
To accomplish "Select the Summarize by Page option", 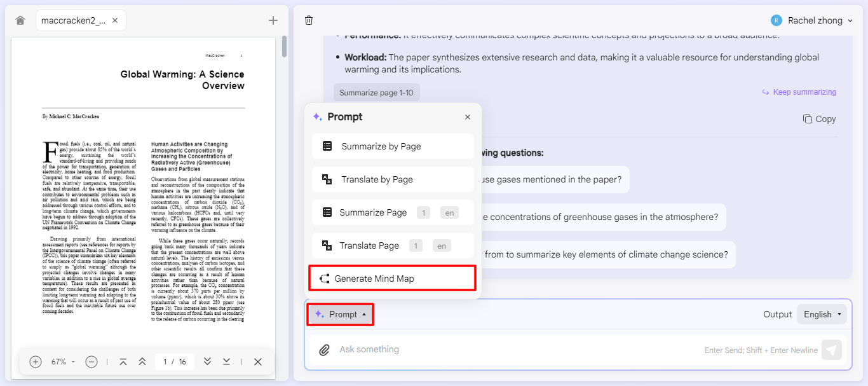I will (392, 146).
